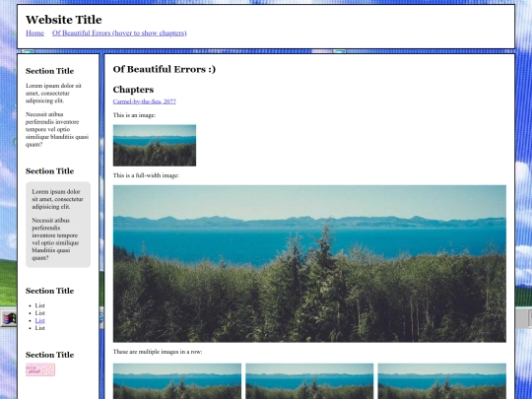532x399 pixels.
Task: Click the topmost Section Title heading
Action: coord(49,71)
